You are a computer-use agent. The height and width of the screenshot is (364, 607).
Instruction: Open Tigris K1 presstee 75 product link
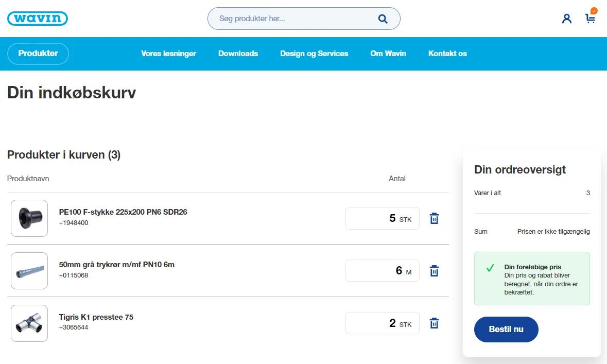click(x=96, y=317)
